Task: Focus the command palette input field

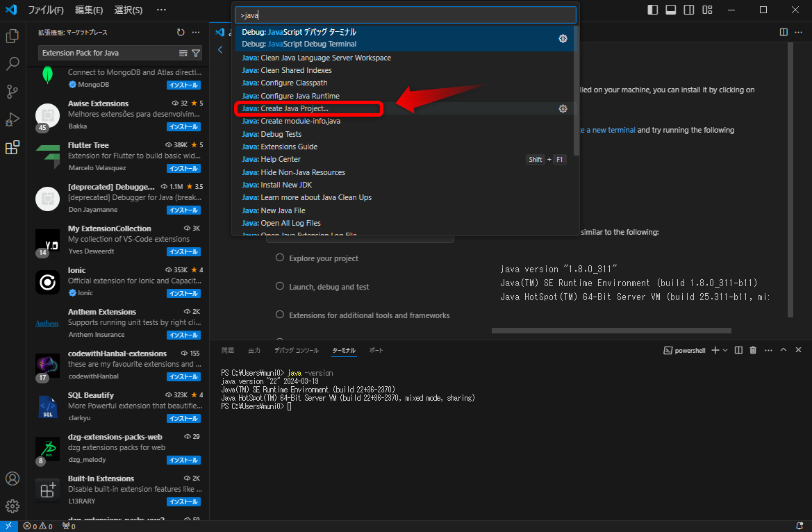Action: (x=406, y=15)
